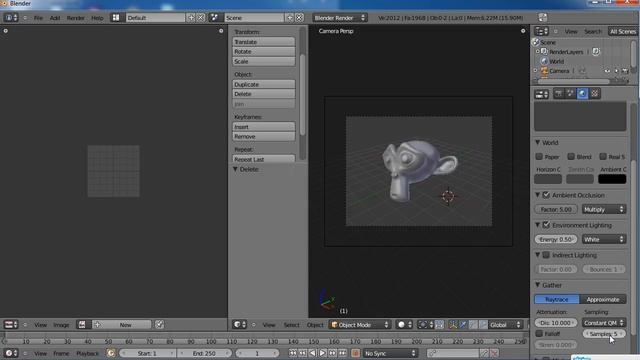640x360 pixels.
Task: Open the Render menu
Action: pos(76,18)
